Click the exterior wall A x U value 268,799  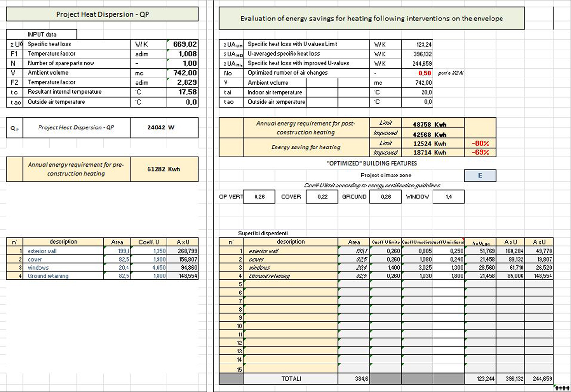(x=183, y=251)
